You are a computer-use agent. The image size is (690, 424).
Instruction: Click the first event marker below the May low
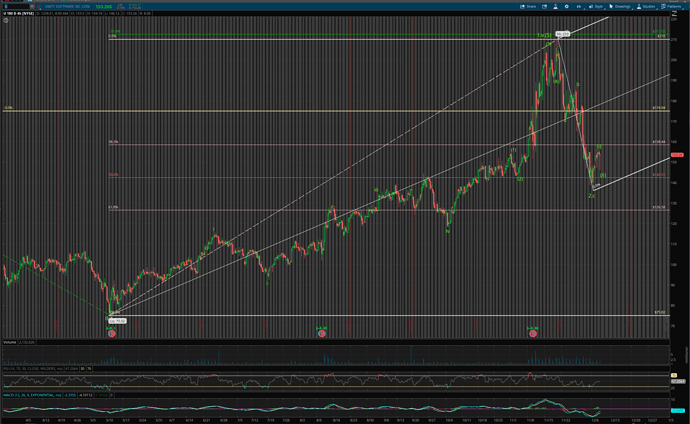[x=112, y=333]
